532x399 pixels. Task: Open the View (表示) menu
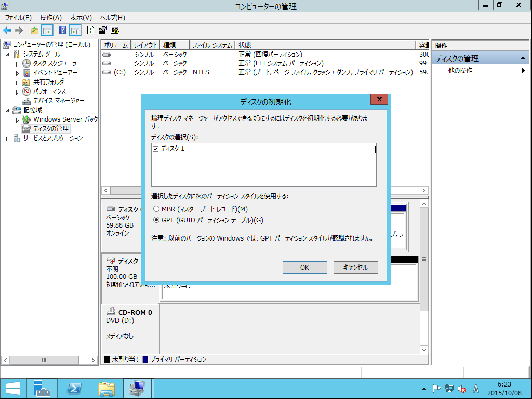click(81, 18)
